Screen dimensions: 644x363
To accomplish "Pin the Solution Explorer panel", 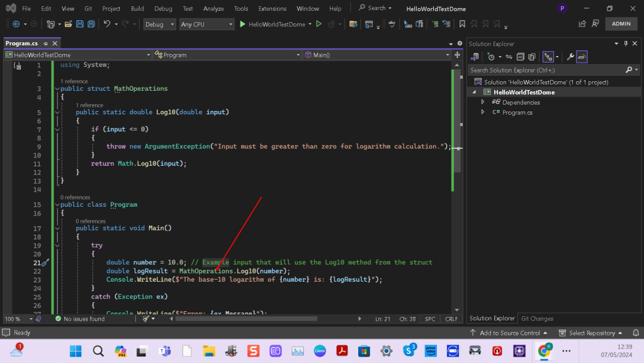I will tap(626, 43).
